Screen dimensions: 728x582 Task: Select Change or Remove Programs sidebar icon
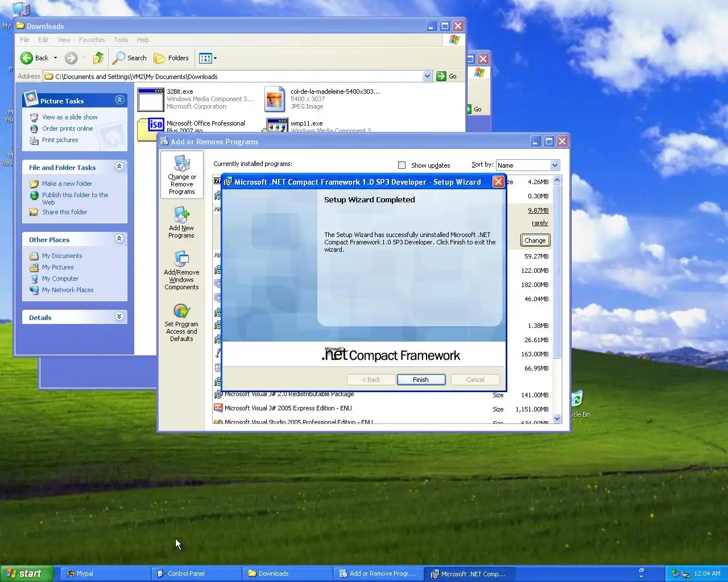coord(181,175)
